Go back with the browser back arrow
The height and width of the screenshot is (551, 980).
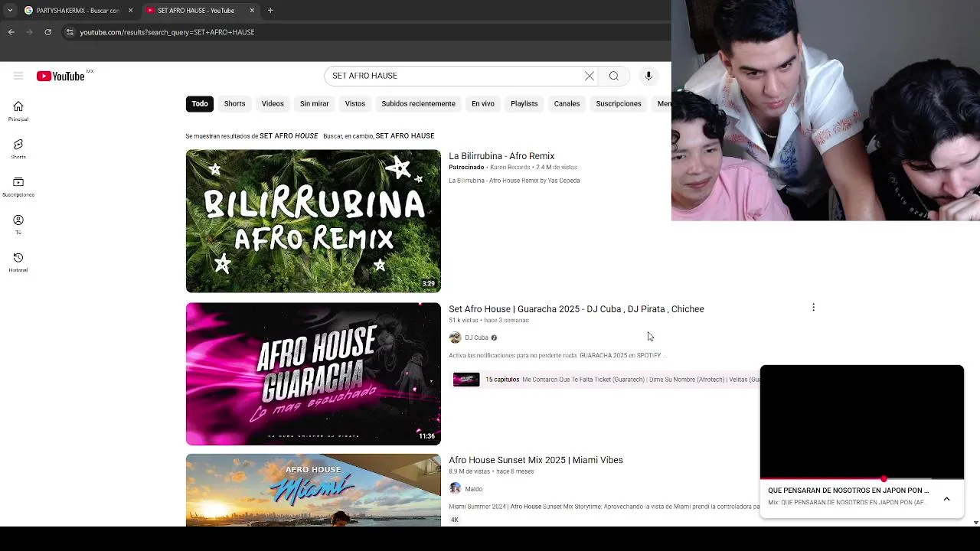pos(11,32)
